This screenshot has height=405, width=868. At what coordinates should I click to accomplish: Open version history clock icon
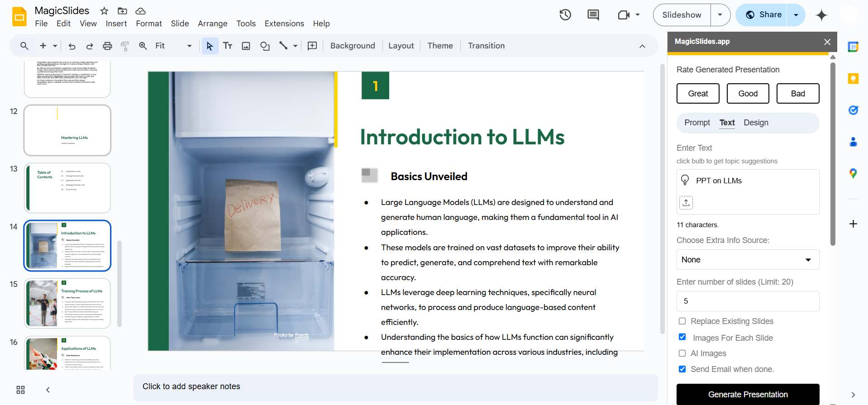[x=565, y=15]
